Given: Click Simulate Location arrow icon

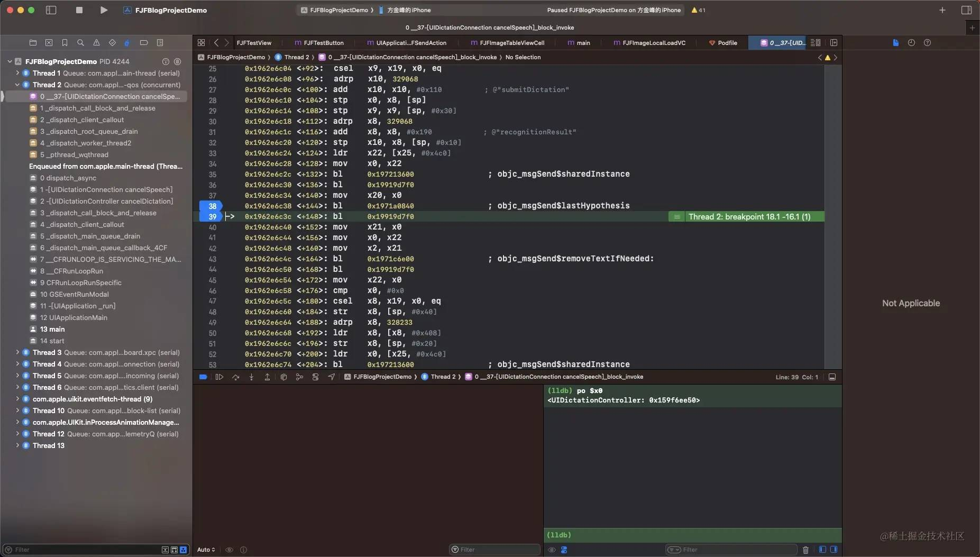Looking at the screenshot, I should [x=331, y=377].
